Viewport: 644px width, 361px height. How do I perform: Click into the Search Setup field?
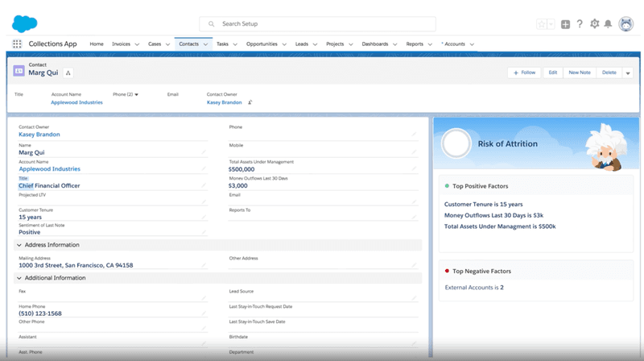tap(317, 24)
